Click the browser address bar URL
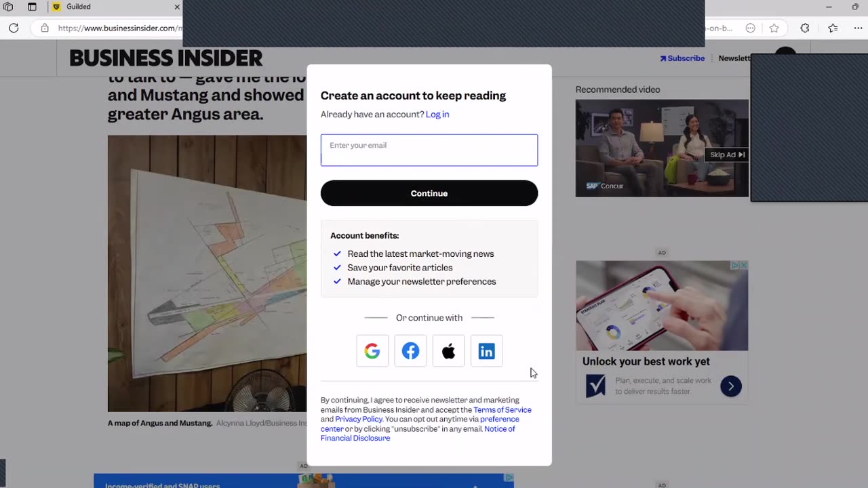Viewport: 868px width, 488px height. [x=120, y=28]
